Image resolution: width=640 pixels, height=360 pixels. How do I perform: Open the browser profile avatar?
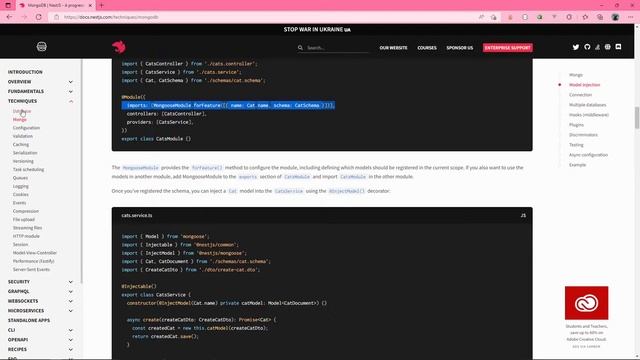coord(615,17)
